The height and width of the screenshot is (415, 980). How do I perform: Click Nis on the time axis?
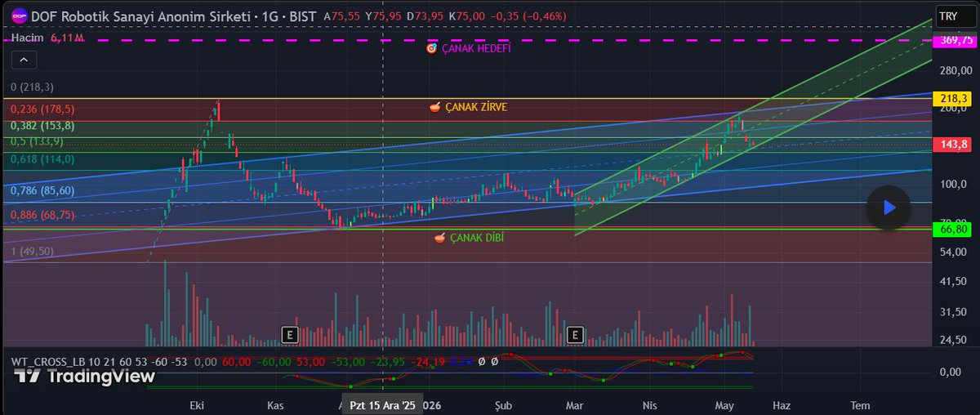click(x=649, y=405)
